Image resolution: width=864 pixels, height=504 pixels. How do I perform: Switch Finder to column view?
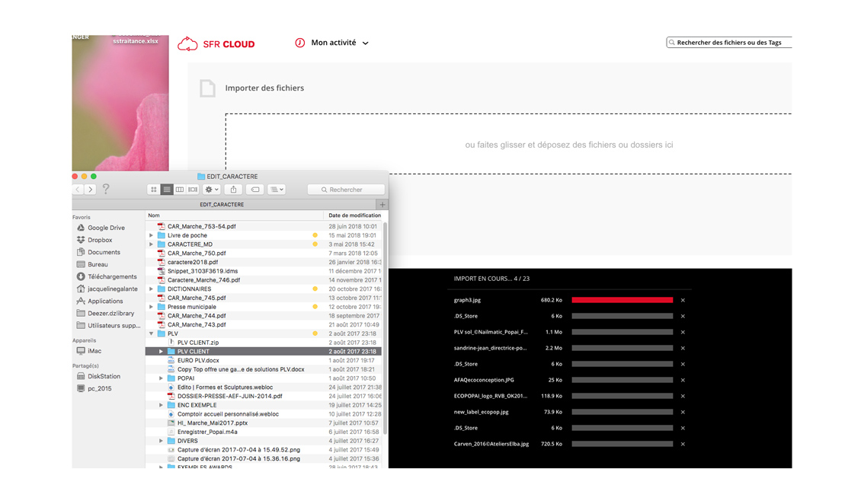tap(180, 190)
